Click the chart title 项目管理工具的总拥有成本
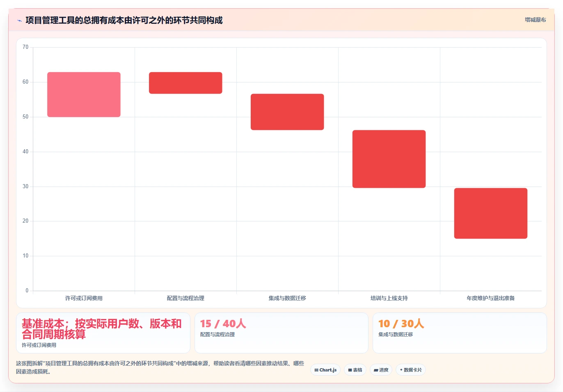This screenshot has height=392, width=563. point(124,21)
